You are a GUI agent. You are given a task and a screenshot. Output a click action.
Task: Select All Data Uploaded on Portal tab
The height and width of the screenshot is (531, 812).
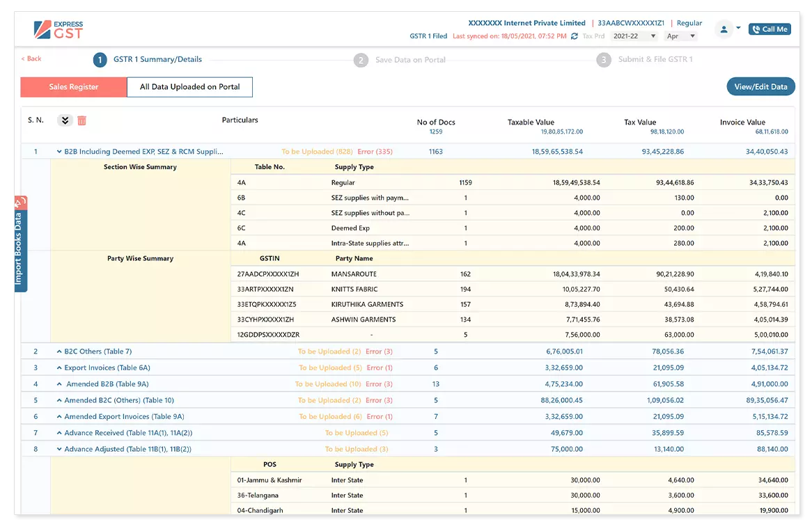pos(189,87)
